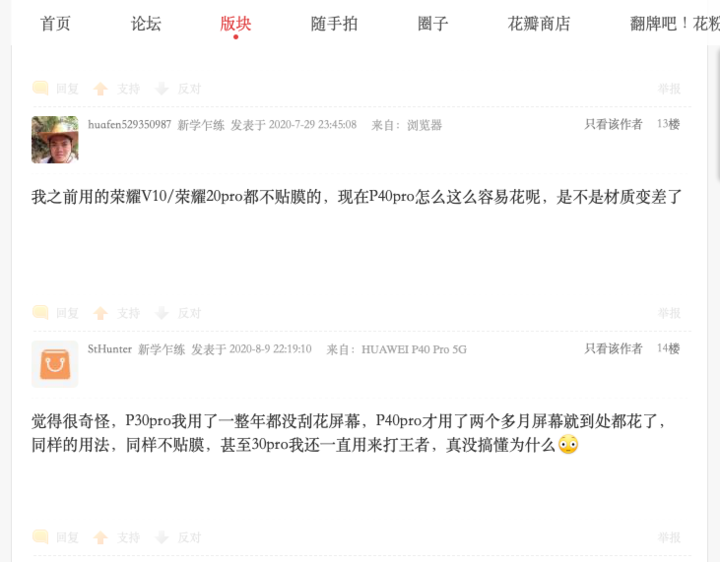
Task: Open huafen529350987's straw hat avatar
Action: [55, 140]
